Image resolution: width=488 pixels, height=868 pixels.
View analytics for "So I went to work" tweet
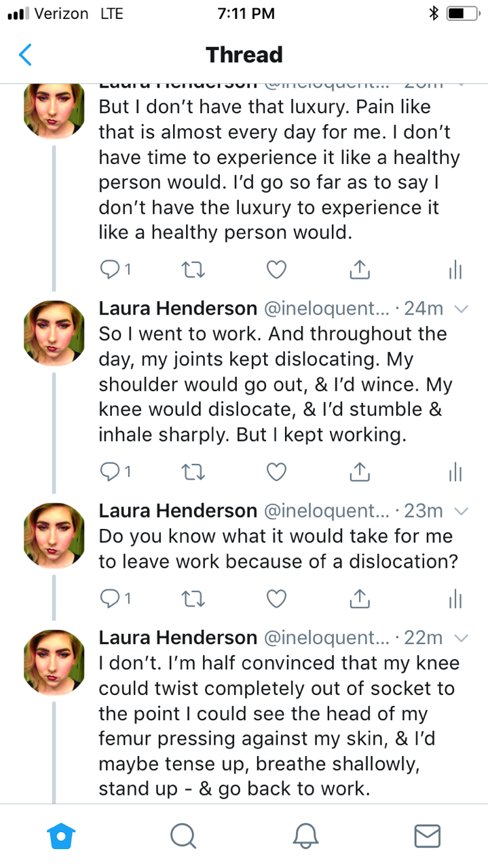pos(455,471)
